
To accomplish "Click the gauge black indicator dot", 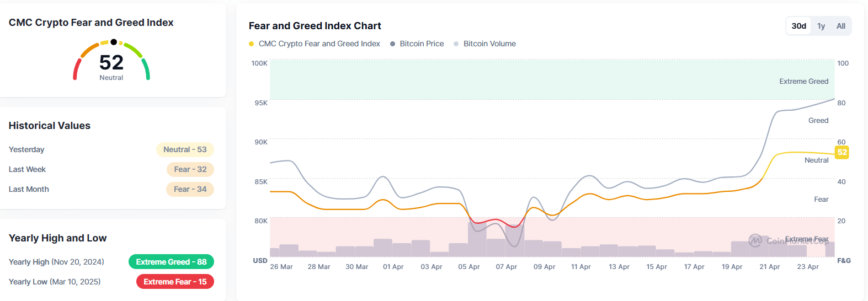I will click(114, 42).
